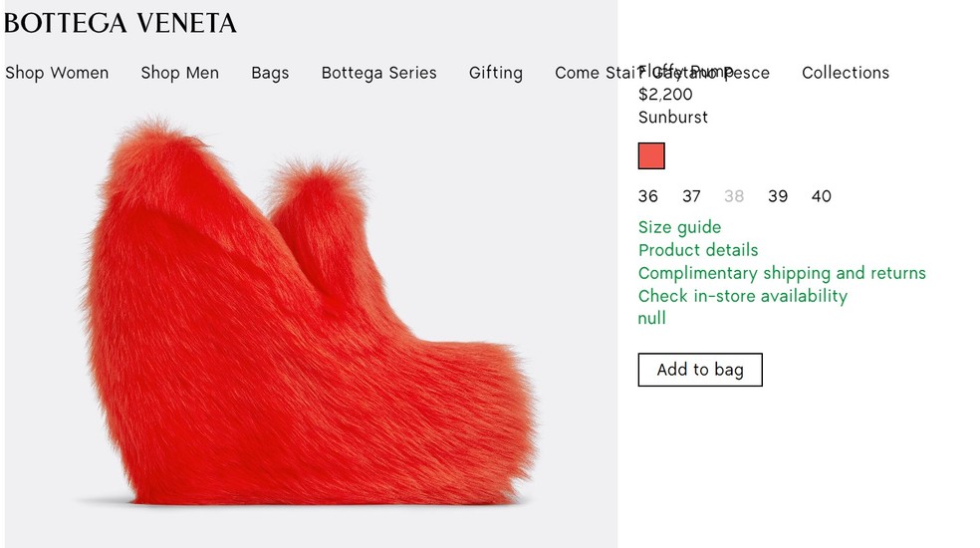Viewport: 980px width, 548px height.
Task: Click the green null link
Action: 652,319
